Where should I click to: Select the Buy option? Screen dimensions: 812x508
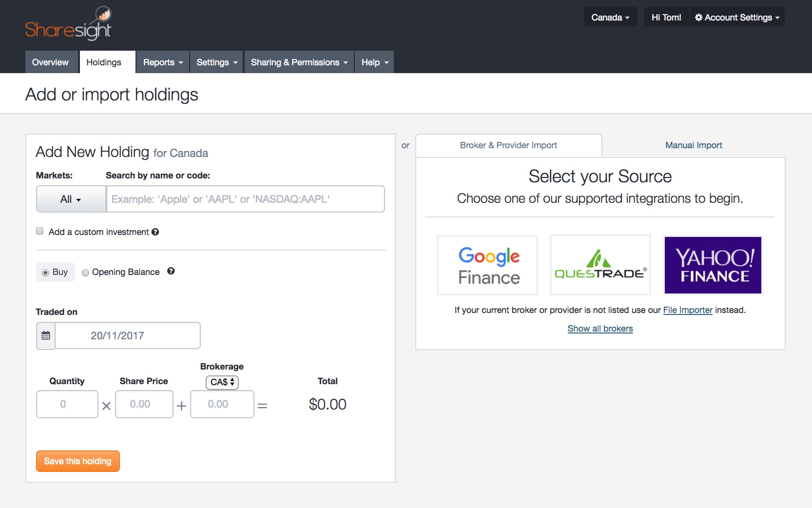pos(45,273)
